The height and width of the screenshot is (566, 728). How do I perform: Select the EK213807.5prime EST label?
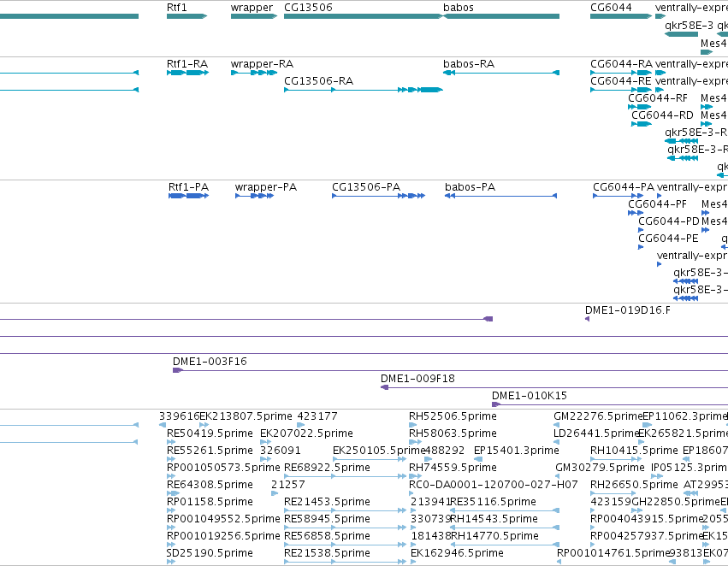(x=246, y=416)
